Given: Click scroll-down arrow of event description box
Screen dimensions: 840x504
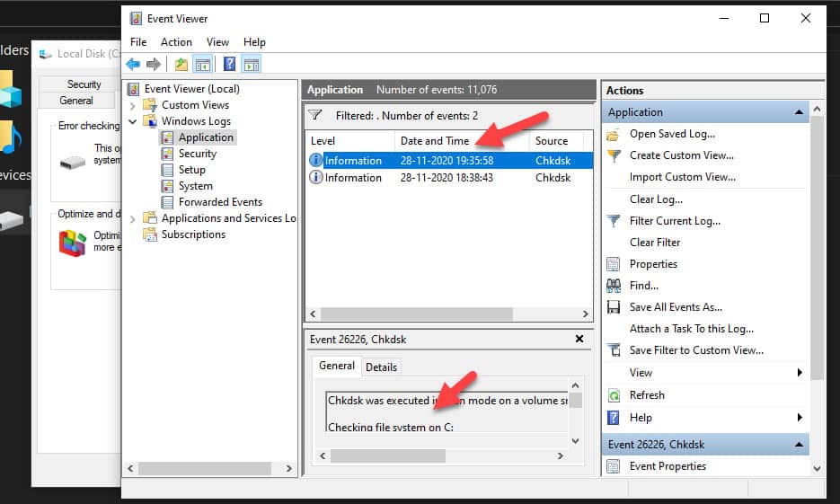Looking at the screenshot, I should (x=575, y=441).
